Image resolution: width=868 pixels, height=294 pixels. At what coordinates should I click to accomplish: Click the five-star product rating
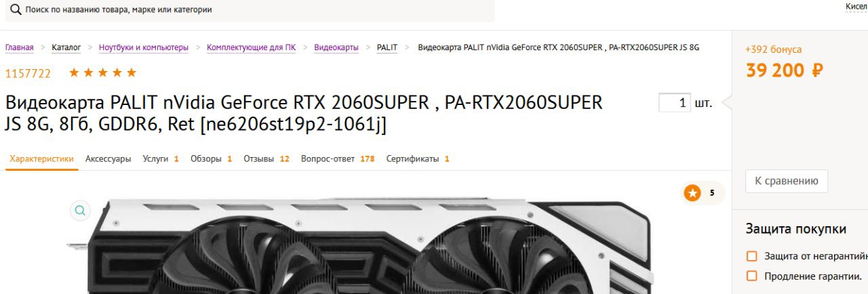[x=103, y=72]
